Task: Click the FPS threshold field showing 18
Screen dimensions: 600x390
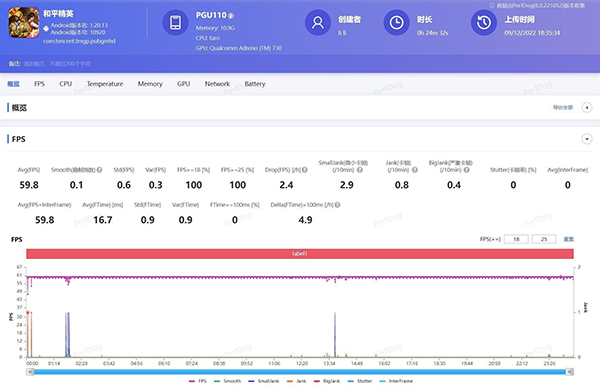Action: [516, 239]
